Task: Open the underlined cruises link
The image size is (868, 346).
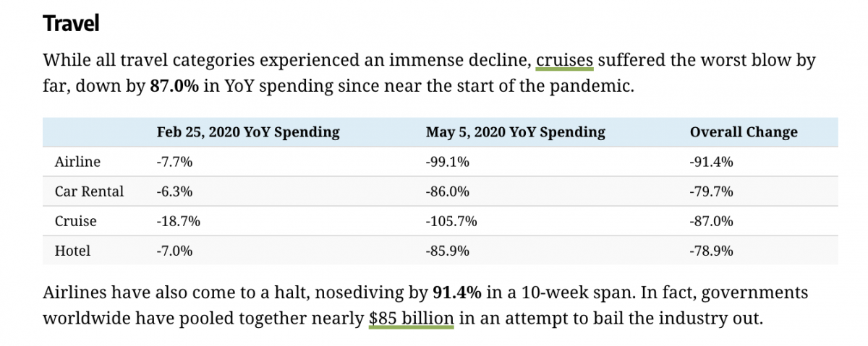Action: coord(564,60)
